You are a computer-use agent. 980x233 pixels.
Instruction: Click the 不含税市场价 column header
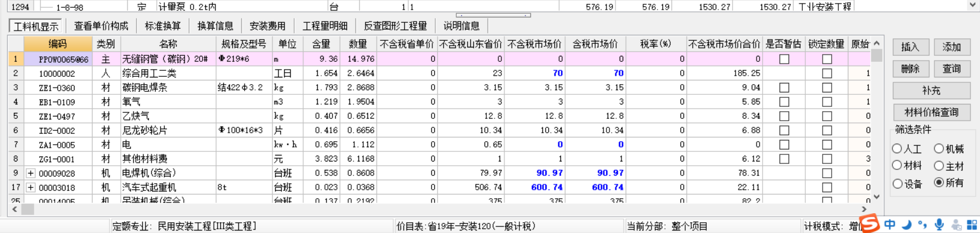click(x=534, y=44)
